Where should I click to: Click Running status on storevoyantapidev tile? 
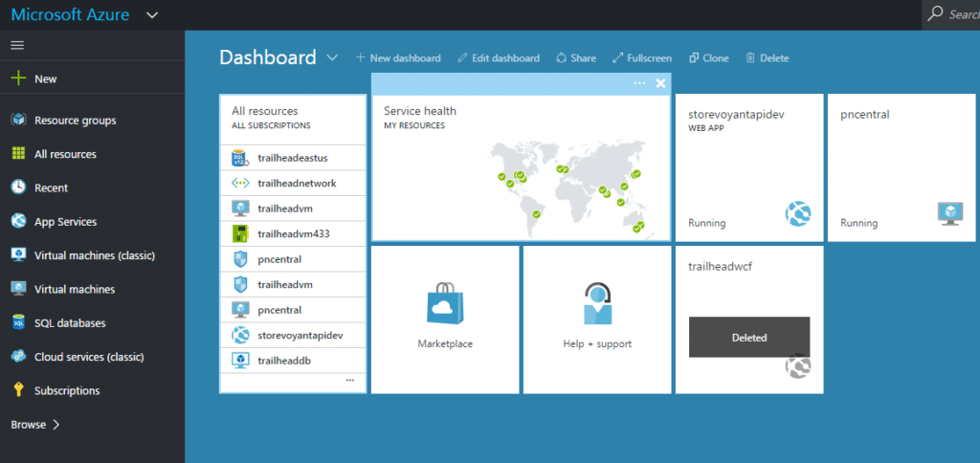[x=707, y=223]
